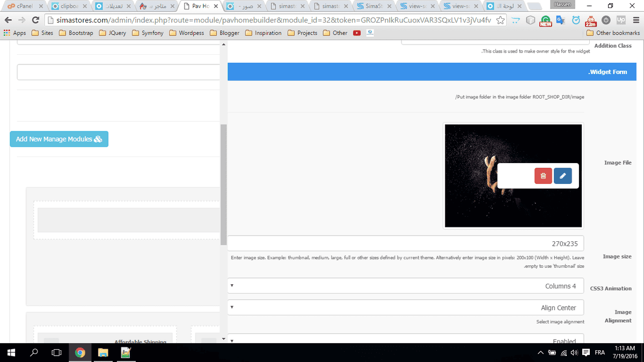The width and height of the screenshot is (644, 362).
Task: Switch to the cPanel browser tab
Action: click(x=24, y=6)
